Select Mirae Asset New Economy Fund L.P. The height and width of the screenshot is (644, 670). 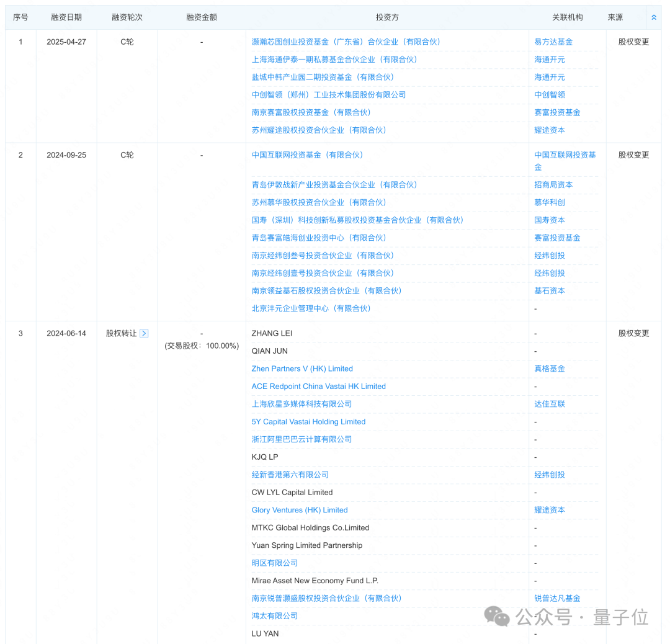[x=315, y=581]
